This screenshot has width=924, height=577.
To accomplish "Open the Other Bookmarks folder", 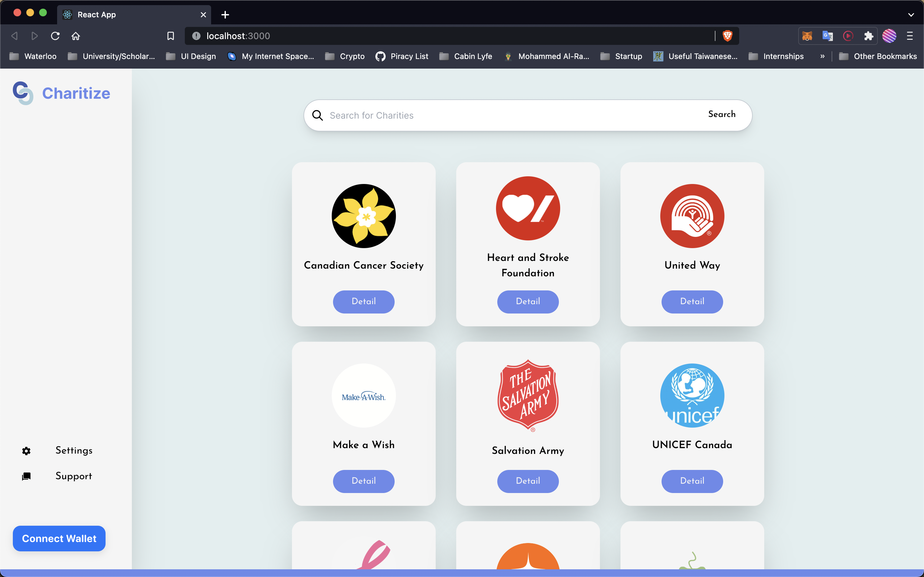I will click(877, 56).
